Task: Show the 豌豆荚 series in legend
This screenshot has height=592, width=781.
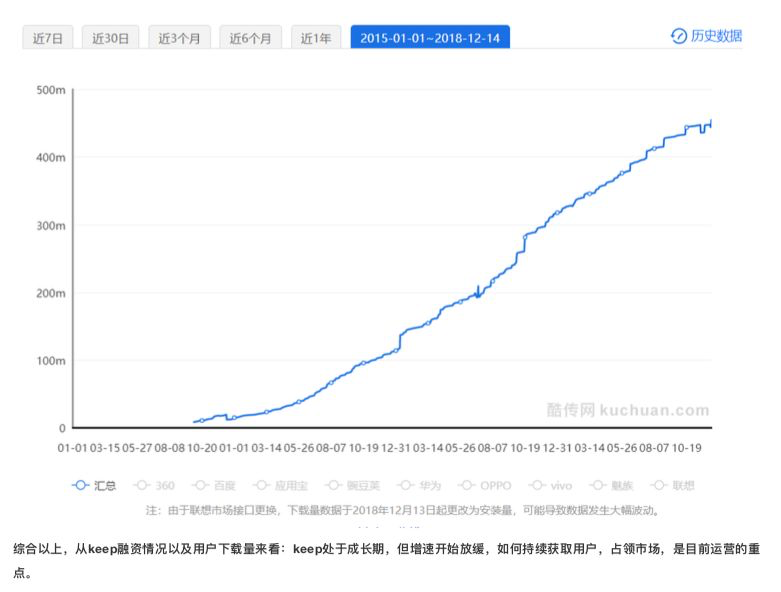Action: click(x=352, y=485)
